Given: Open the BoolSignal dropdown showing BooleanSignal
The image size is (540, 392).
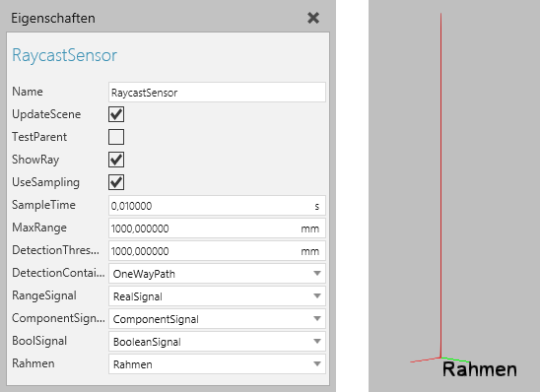Looking at the screenshot, I should coord(217,342).
